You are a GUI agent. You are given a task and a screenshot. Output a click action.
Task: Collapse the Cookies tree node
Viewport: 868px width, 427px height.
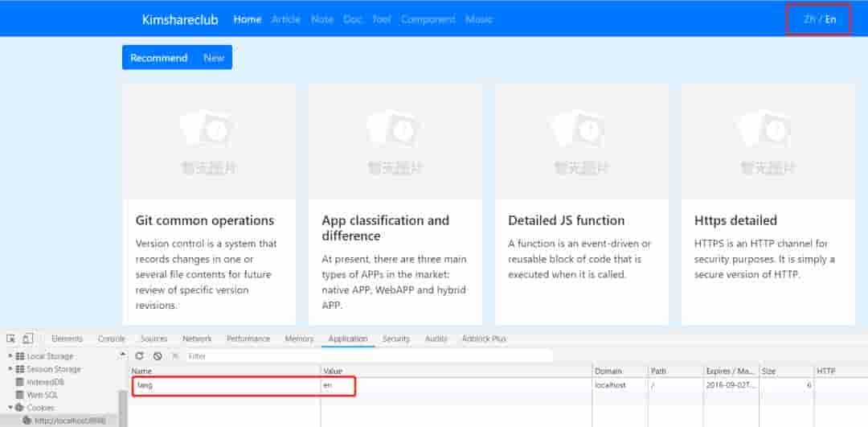(10, 408)
